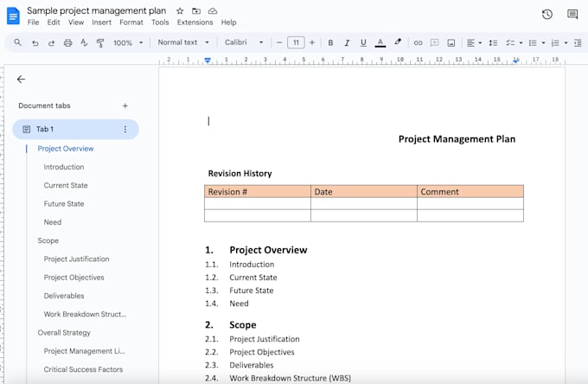Close the document tabs panel with back arrow

(21, 79)
